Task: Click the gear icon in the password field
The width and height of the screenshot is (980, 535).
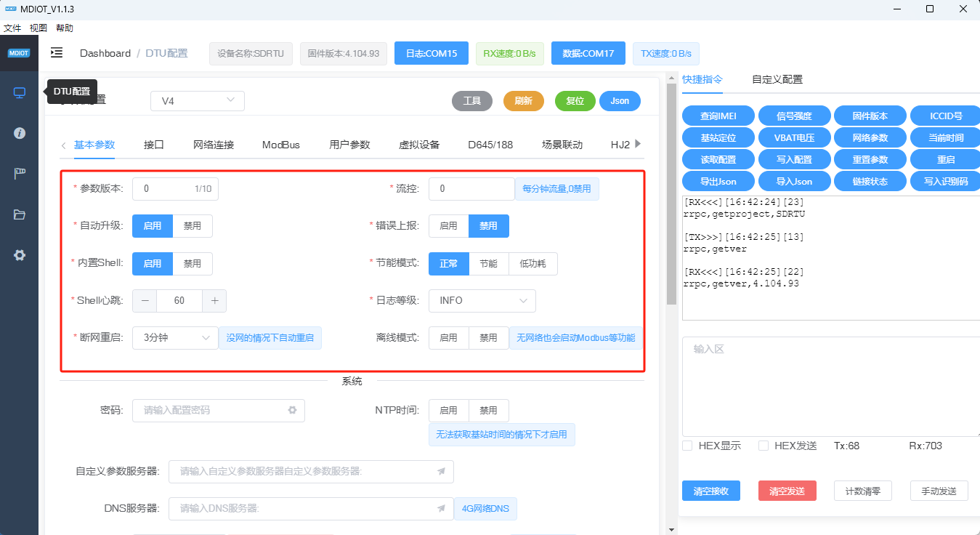Action: point(292,410)
